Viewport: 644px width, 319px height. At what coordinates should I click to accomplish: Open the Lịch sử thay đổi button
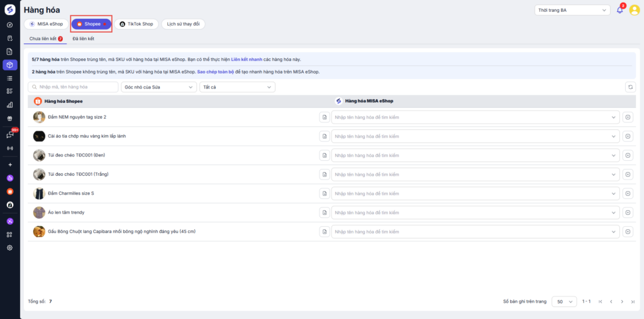point(183,24)
